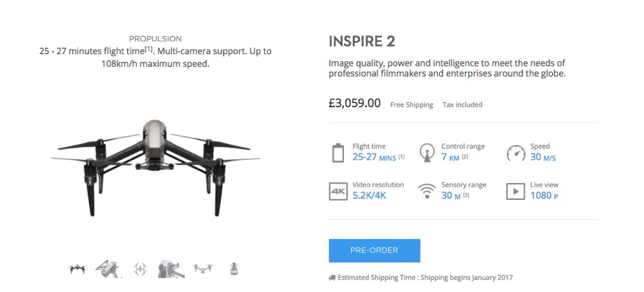Click the Free Shipping label

(412, 104)
